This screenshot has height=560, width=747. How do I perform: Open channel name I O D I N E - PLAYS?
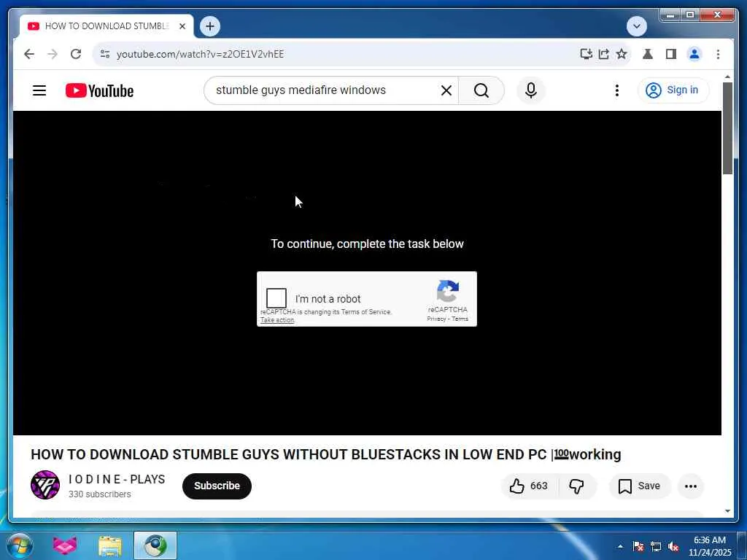pos(117,479)
